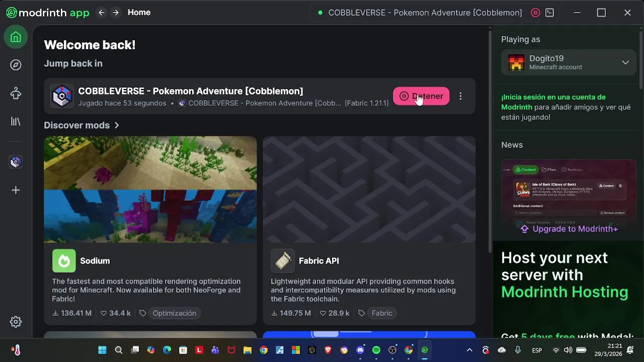Open Discord from the taskbar
This screenshot has height=362, width=644.
360,350
